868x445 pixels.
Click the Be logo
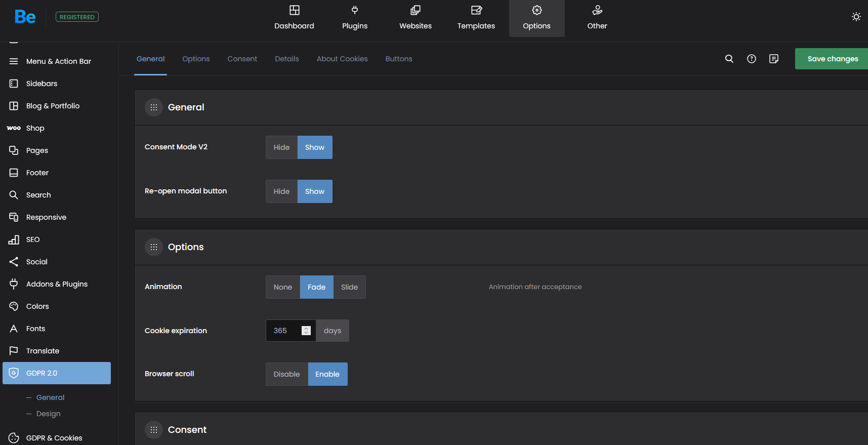coord(25,17)
